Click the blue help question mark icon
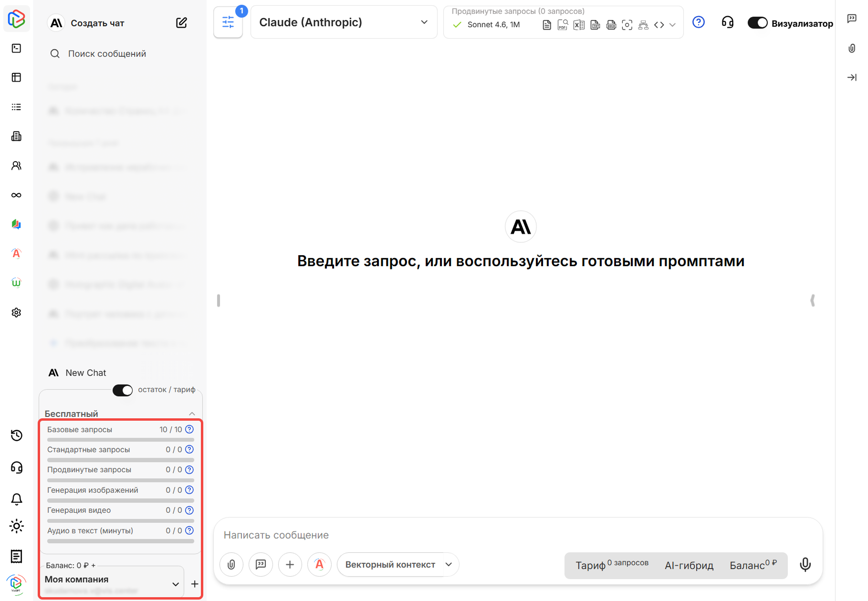The width and height of the screenshot is (868, 601). point(698,22)
